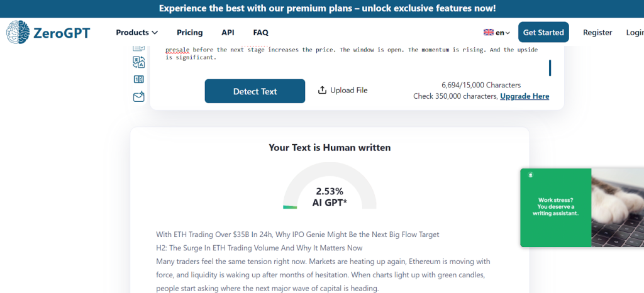Screen dimensions: 644x293
Task: Open the Pricing menu item
Action: point(189,33)
